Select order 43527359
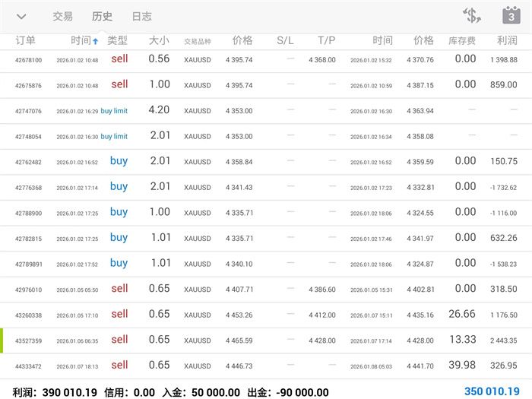This screenshot has width=532, height=399. coord(266,340)
